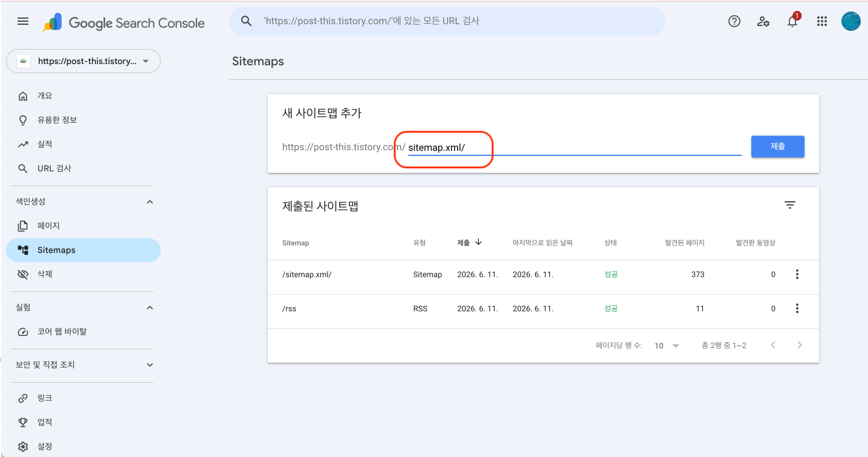Collapse the 색인생성 section
Viewport: 868px width, 457px height.
pos(150,202)
